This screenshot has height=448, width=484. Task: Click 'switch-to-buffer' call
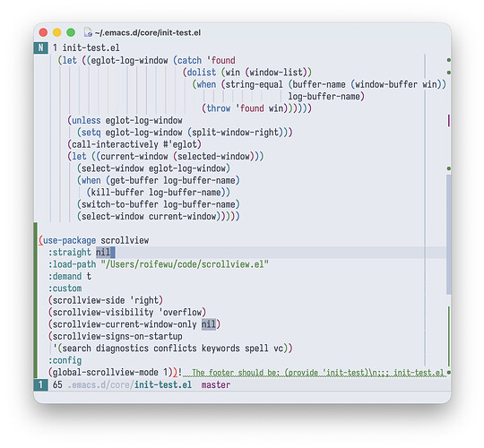point(120,205)
